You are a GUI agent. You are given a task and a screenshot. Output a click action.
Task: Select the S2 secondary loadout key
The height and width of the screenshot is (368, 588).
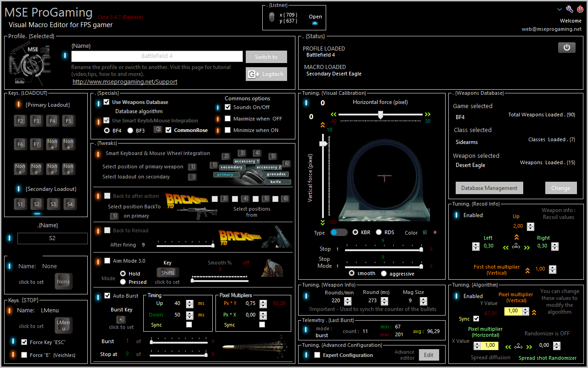pyautogui.click(x=36, y=204)
